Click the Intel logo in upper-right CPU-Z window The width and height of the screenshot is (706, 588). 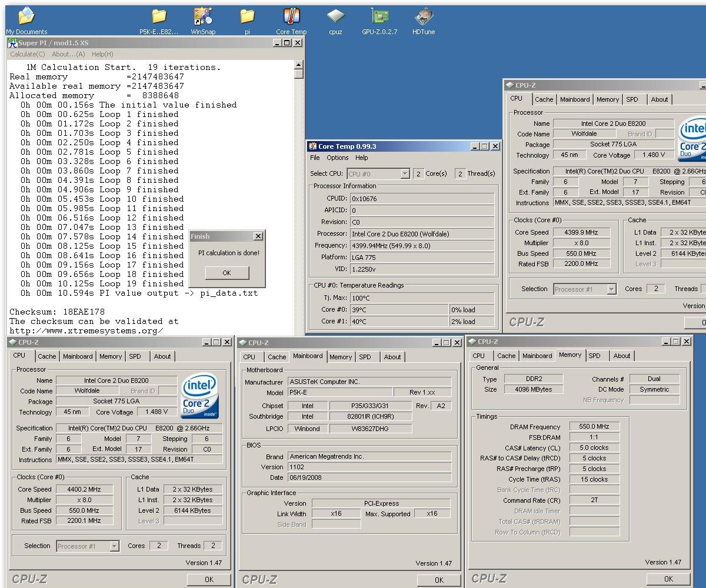pos(692,138)
